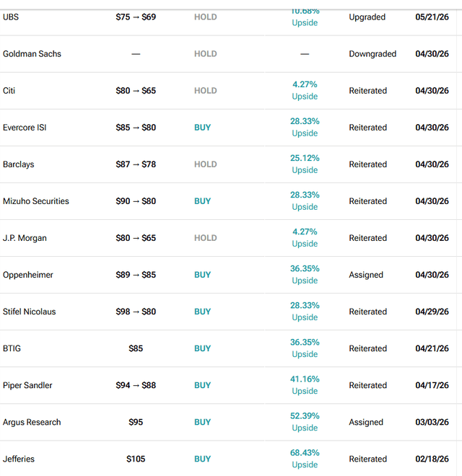Select Piper Sandler 41.16% Upside
The height and width of the screenshot is (476, 462).
coord(305,385)
